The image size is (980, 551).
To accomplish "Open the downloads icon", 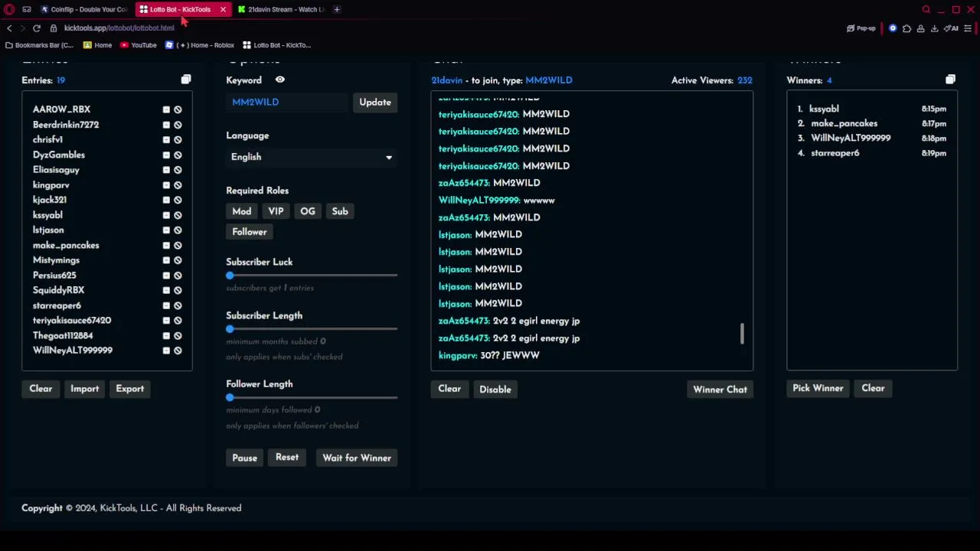I will 934,28.
